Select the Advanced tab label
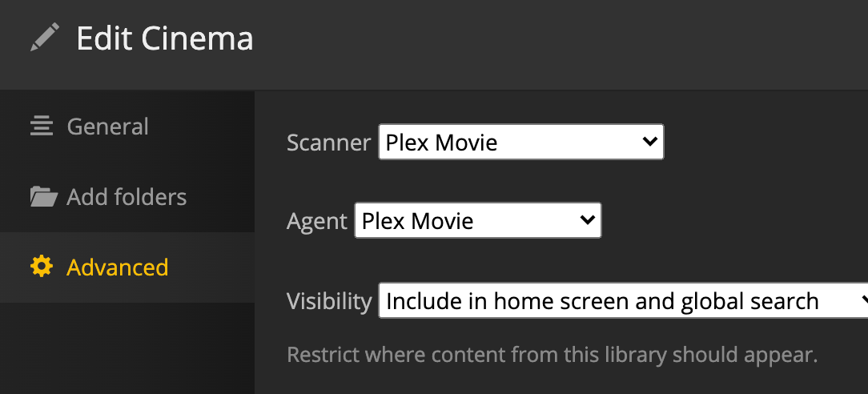Image resolution: width=868 pixels, height=394 pixels. [117, 267]
